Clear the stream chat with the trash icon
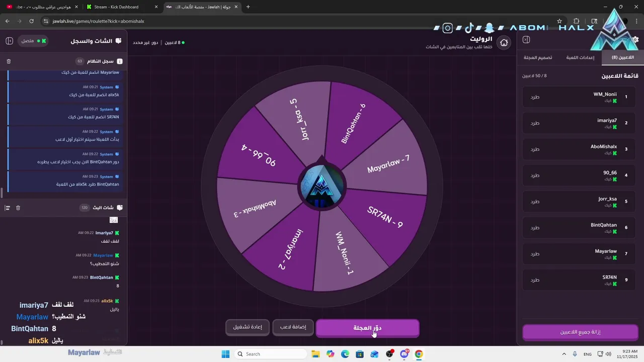This screenshot has width=644, height=362. (x=18, y=208)
